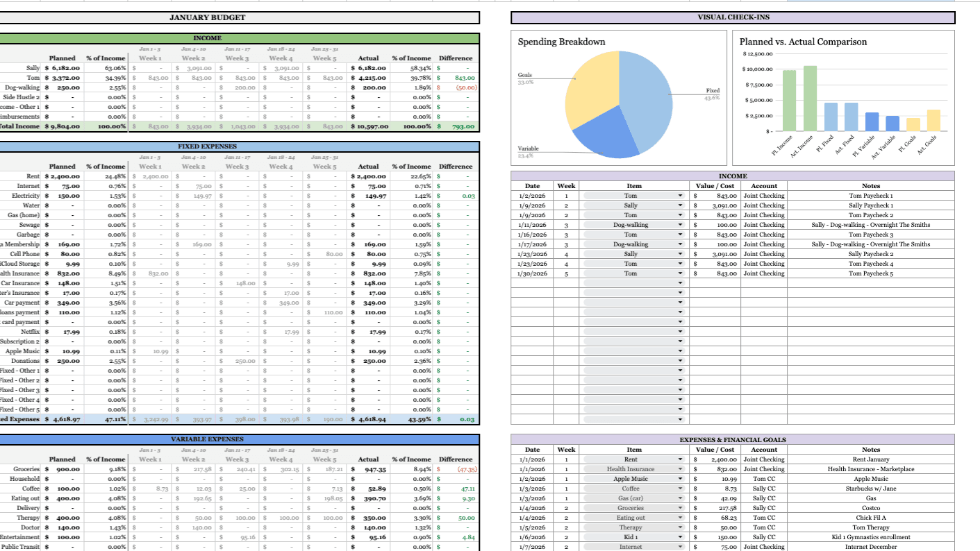980x551 pixels.
Task: Open the Item dropdown in Sally Paycheck 2 row
Action: [x=680, y=254]
